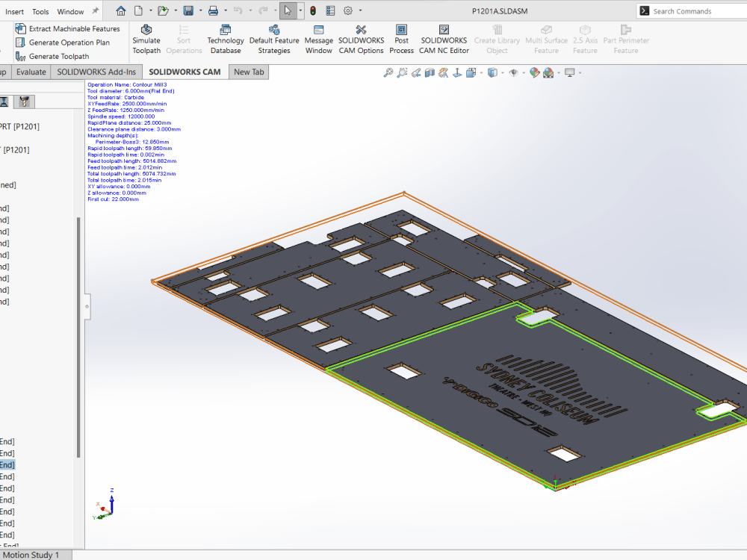This screenshot has height=560, width=747.
Task: Open the Tools menu
Action: 40,10
